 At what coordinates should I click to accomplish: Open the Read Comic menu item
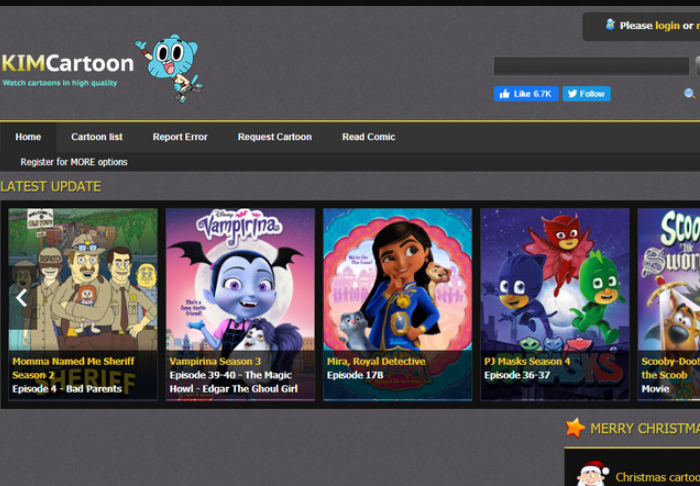pyautogui.click(x=368, y=137)
